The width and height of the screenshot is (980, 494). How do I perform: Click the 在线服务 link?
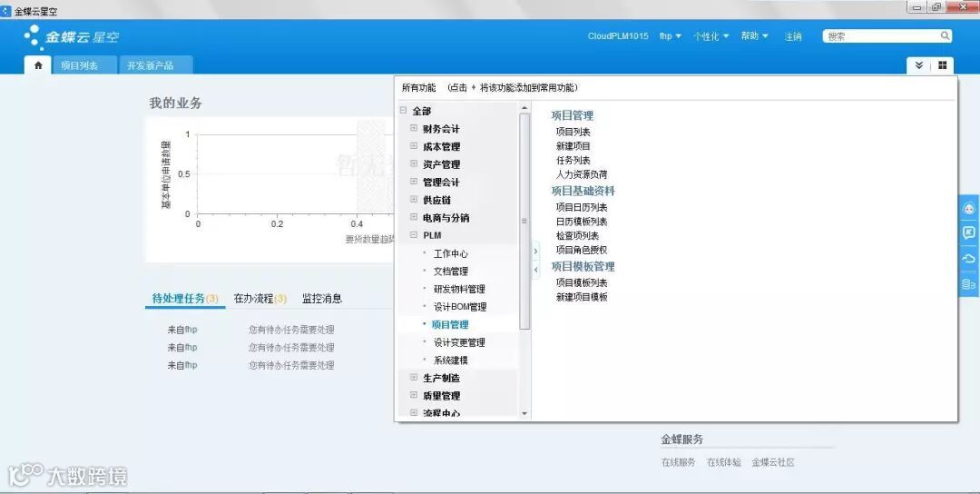[x=678, y=462]
